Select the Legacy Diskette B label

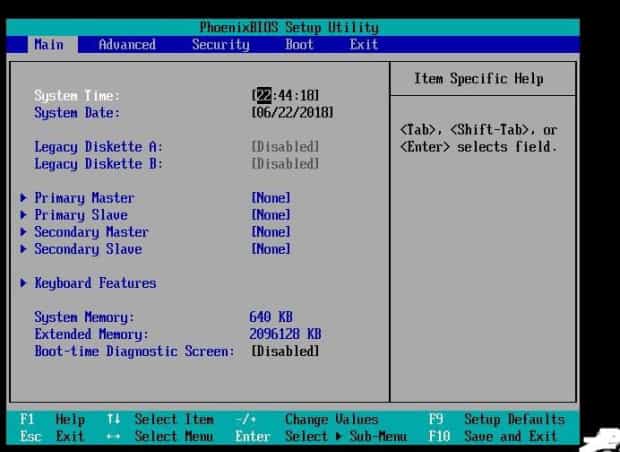pos(98,164)
